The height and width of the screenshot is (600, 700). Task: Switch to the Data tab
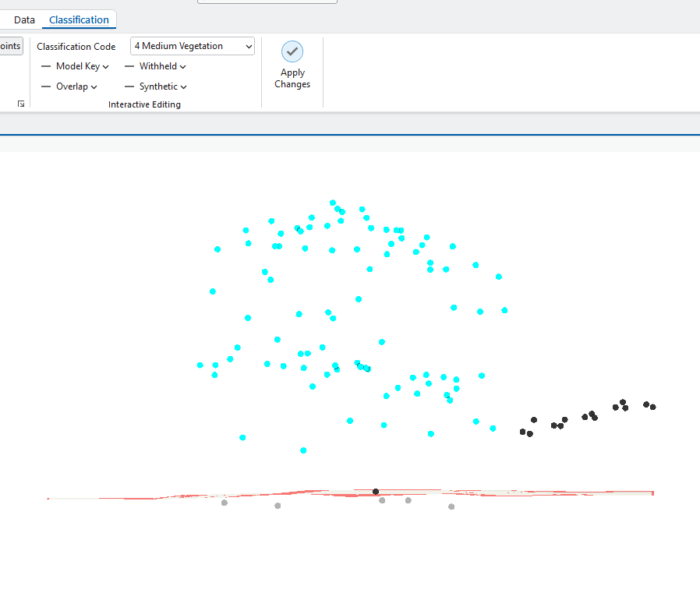[24, 19]
